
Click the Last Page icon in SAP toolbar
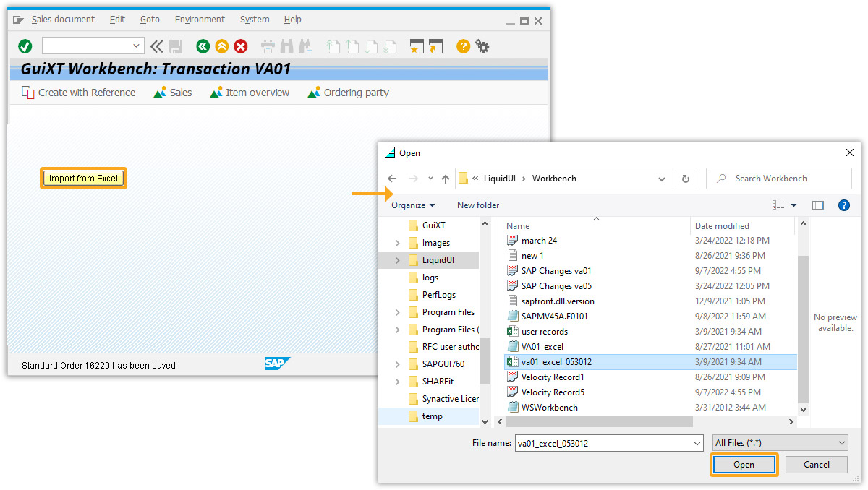389,47
